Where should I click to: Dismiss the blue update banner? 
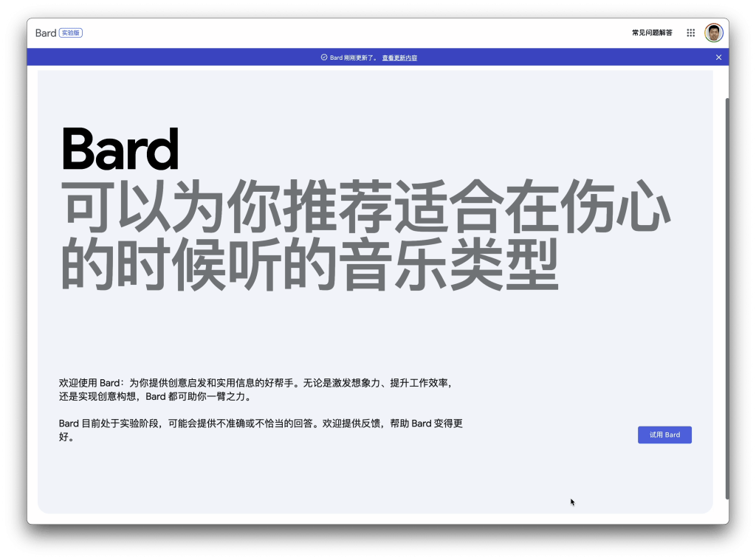[x=718, y=58]
